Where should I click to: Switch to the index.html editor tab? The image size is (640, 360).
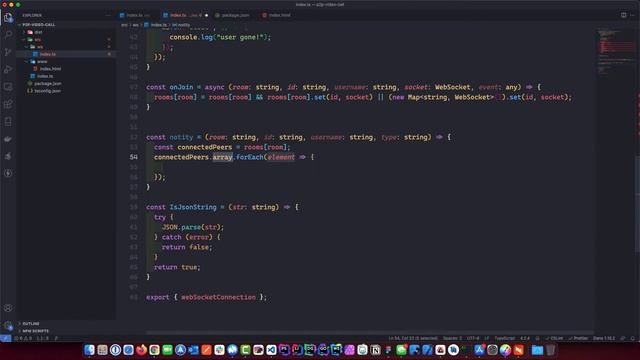[x=278, y=15]
